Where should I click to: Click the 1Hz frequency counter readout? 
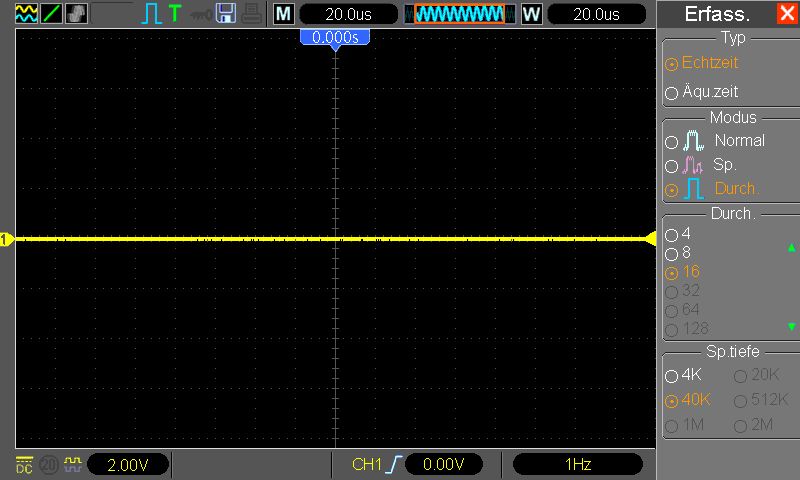point(578,464)
